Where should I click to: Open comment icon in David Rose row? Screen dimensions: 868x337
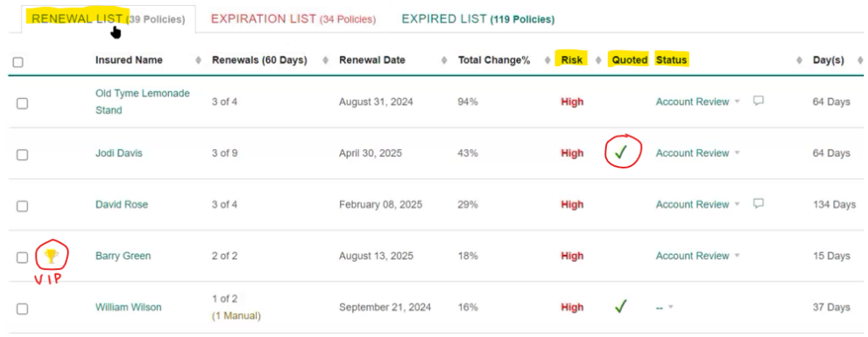point(759,203)
